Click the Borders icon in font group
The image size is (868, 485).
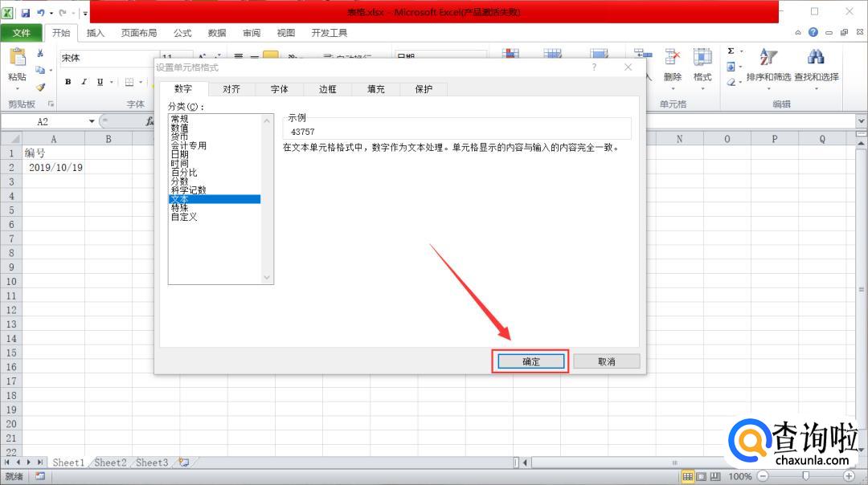tap(129, 82)
